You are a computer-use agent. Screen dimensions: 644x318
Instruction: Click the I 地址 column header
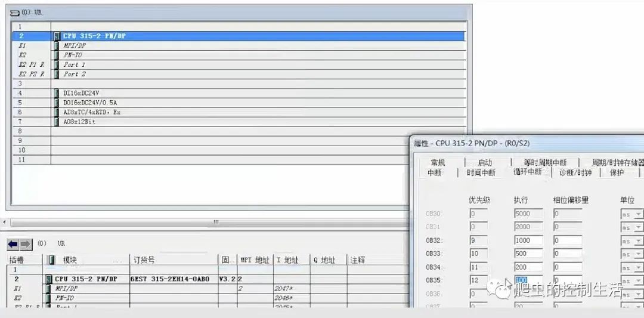(291, 260)
